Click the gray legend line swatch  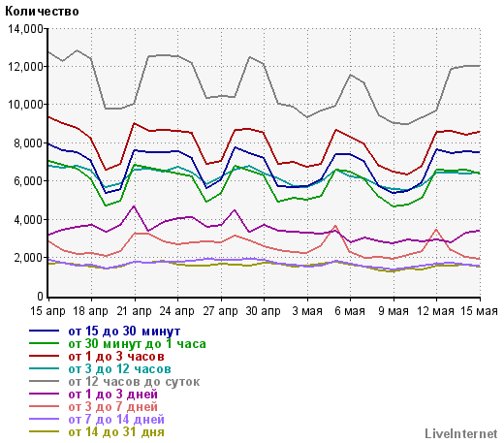[x=44, y=381]
